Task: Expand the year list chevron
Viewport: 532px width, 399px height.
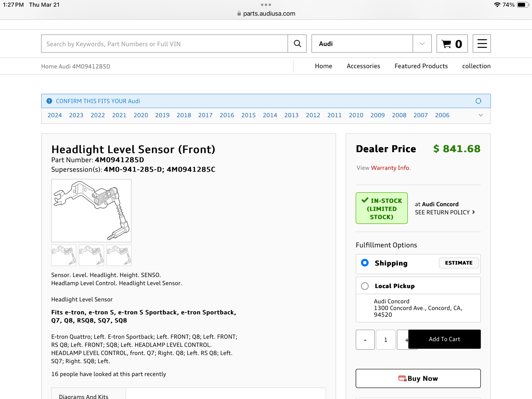Action: point(480,115)
